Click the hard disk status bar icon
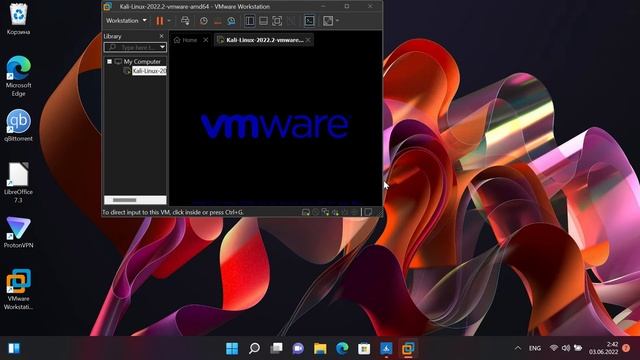The image size is (640, 360). [x=306, y=212]
